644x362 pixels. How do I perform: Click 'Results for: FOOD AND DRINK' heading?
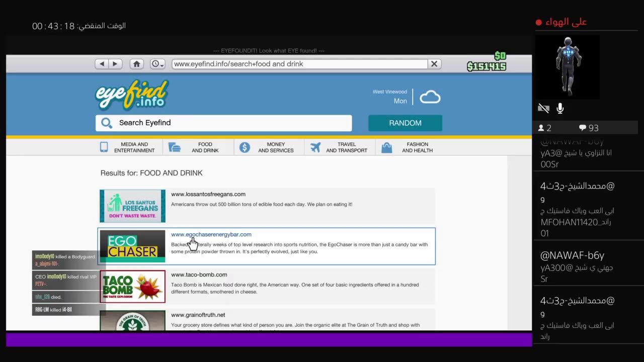pyautogui.click(x=151, y=173)
